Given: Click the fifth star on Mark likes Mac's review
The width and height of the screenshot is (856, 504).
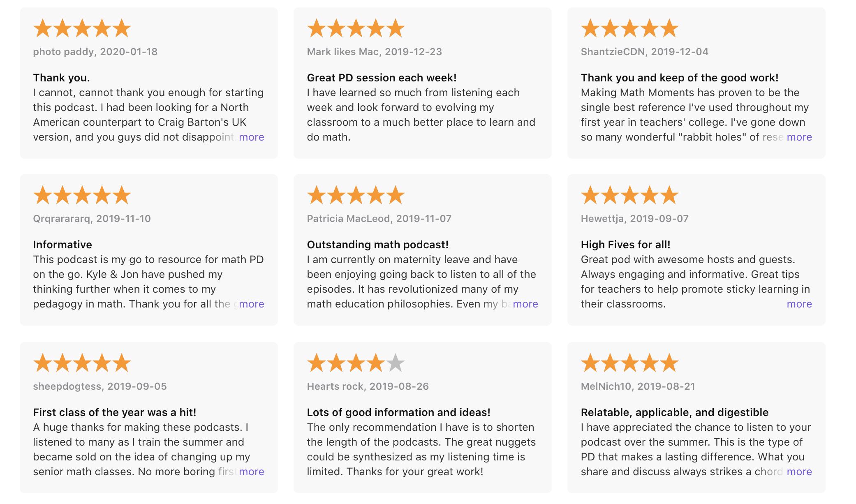Looking at the screenshot, I should [x=396, y=28].
